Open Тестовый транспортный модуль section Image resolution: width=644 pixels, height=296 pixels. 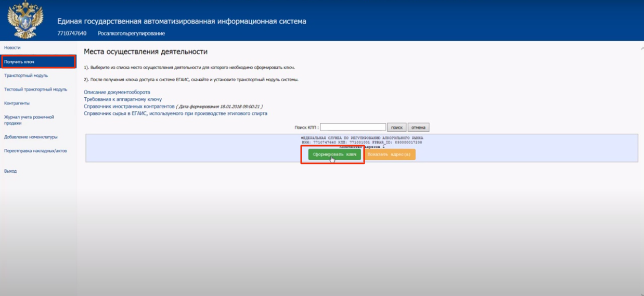click(x=35, y=89)
